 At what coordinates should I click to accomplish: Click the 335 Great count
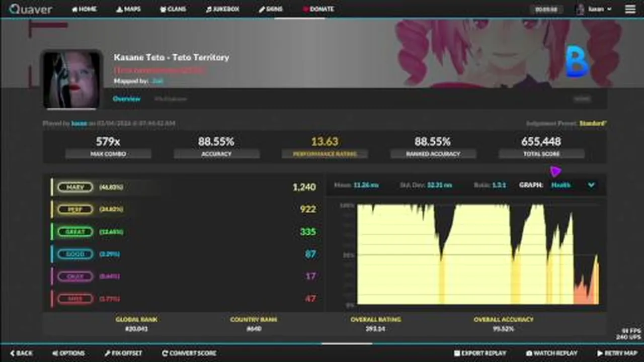tap(308, 232)
